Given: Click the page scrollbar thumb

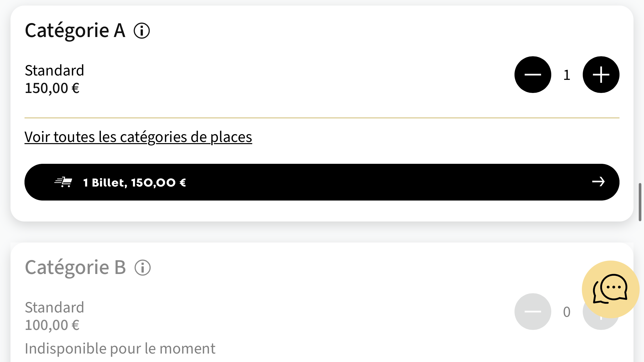Looking at the screenshot, I should (x=640, y=202).
